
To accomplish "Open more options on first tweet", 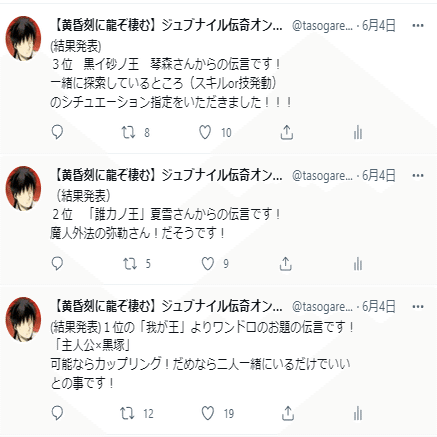I will [x=418, y=25].
